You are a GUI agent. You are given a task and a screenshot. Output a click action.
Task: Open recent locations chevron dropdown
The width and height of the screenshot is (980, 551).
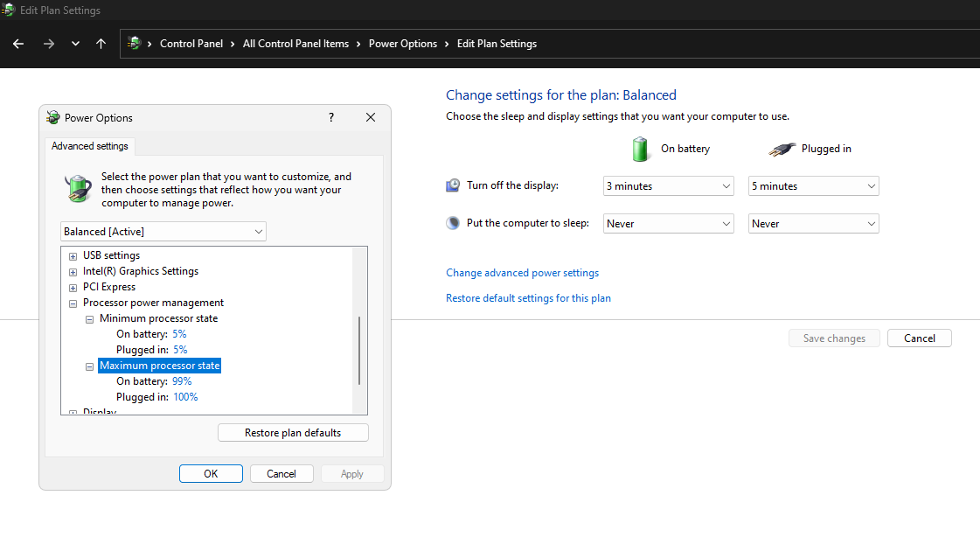pos(76,44)
